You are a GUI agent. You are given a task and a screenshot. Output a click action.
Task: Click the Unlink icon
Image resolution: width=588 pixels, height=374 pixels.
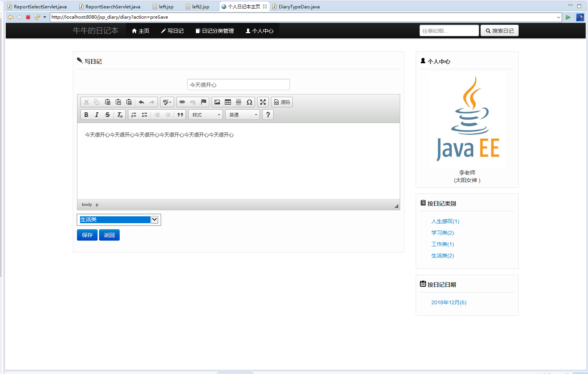point(193,102)
